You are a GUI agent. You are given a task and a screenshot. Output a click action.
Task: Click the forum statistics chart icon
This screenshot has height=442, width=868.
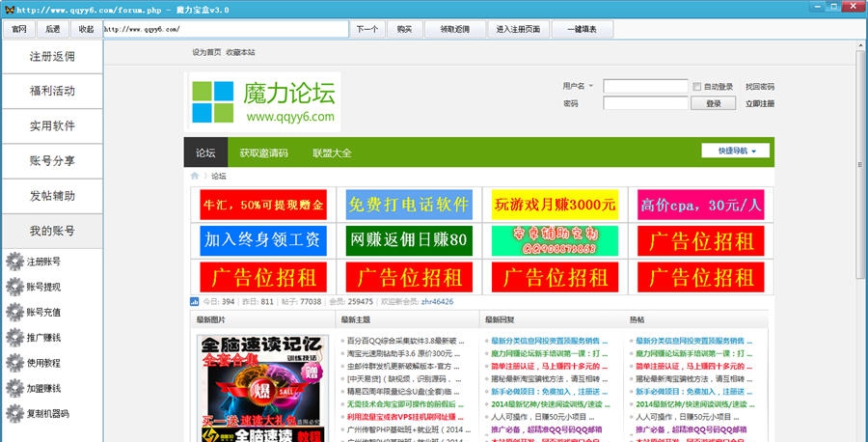[x=194, y=302]
